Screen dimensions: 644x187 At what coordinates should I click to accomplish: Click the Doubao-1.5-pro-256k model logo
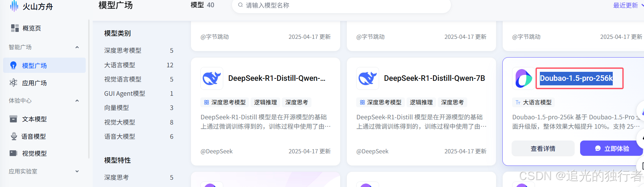(x=524, y=78)
